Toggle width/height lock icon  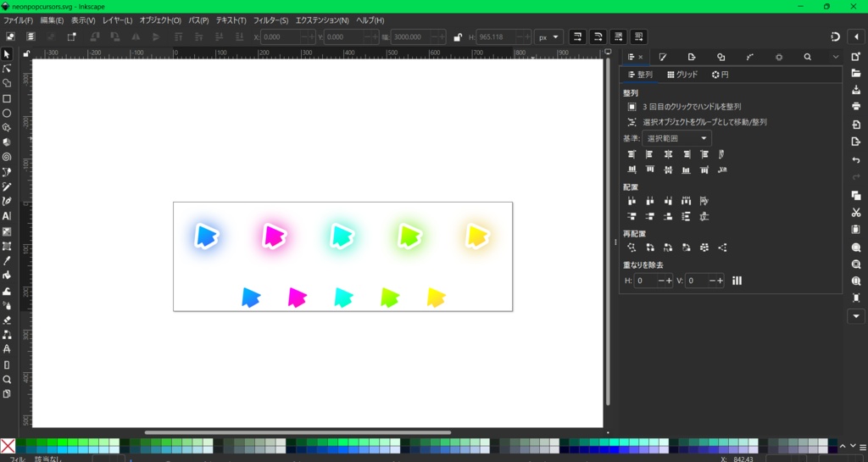point(457,37)
